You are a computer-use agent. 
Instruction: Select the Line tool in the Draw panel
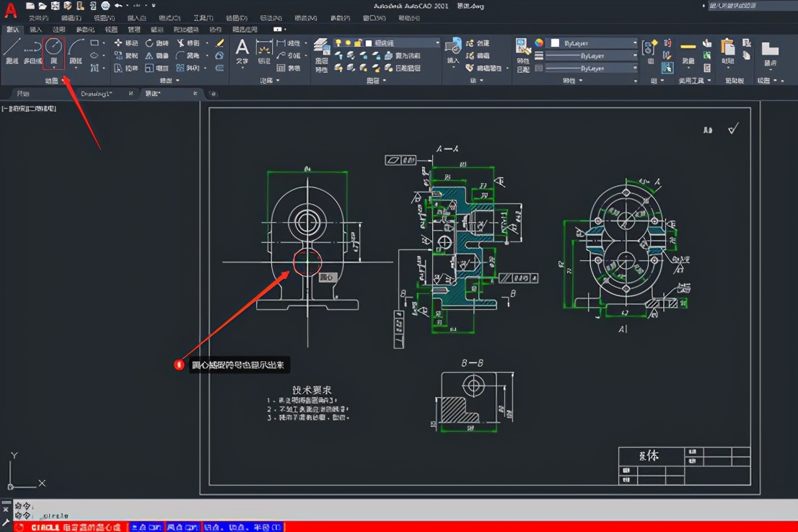pos(12,49)
